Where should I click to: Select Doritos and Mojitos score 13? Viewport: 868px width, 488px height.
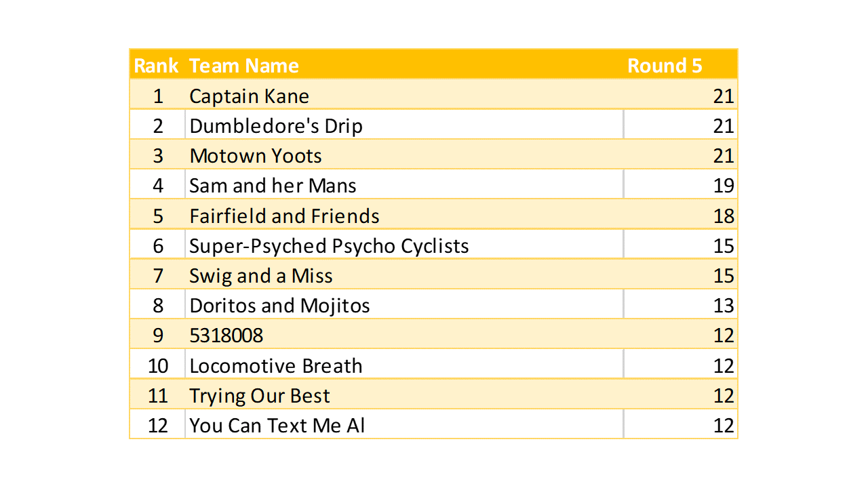coord(723,306)
